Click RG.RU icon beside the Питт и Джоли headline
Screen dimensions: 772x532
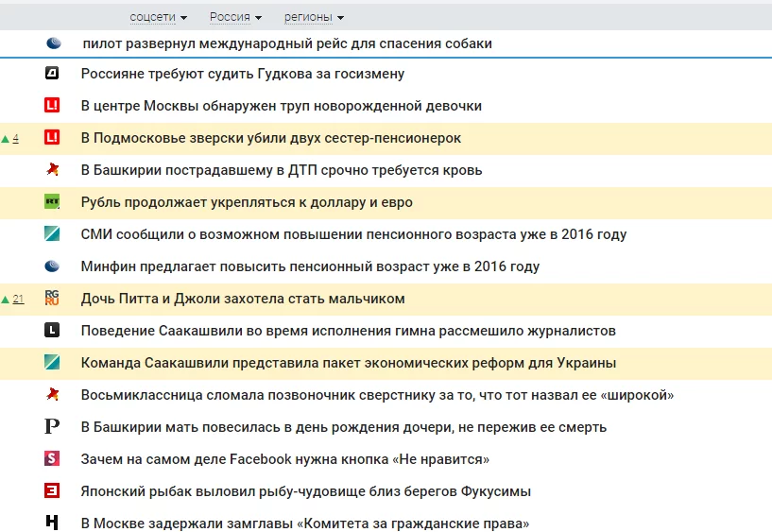coord(53,299)
